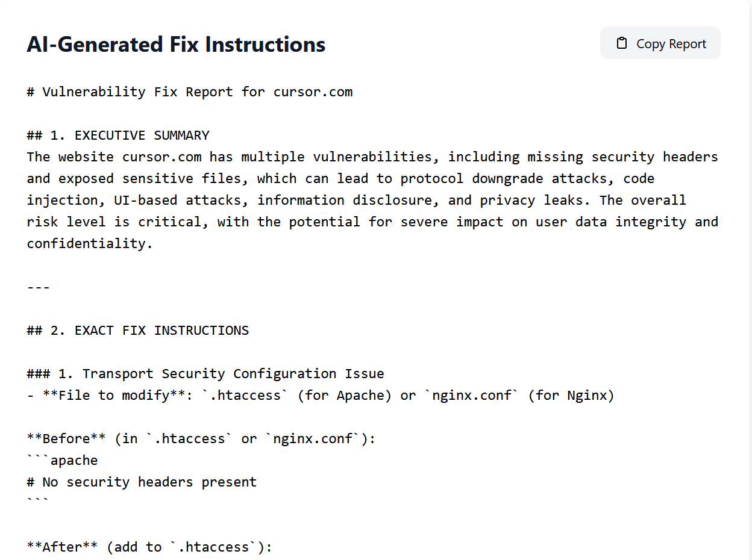The image size is (752, 560).
Task: Click the Before label above code block
Action: 66,439
